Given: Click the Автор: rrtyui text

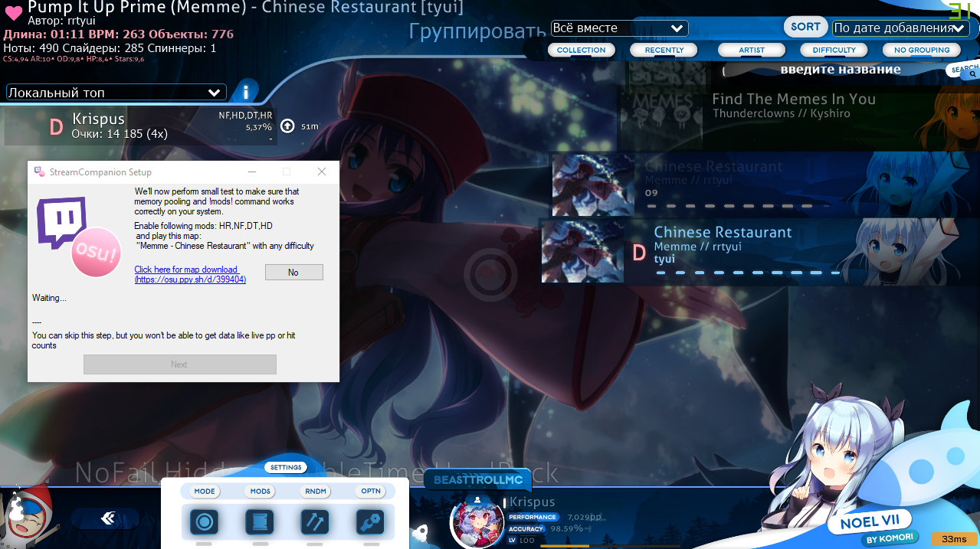Looking at the screenshot, I should pos(61,21).
